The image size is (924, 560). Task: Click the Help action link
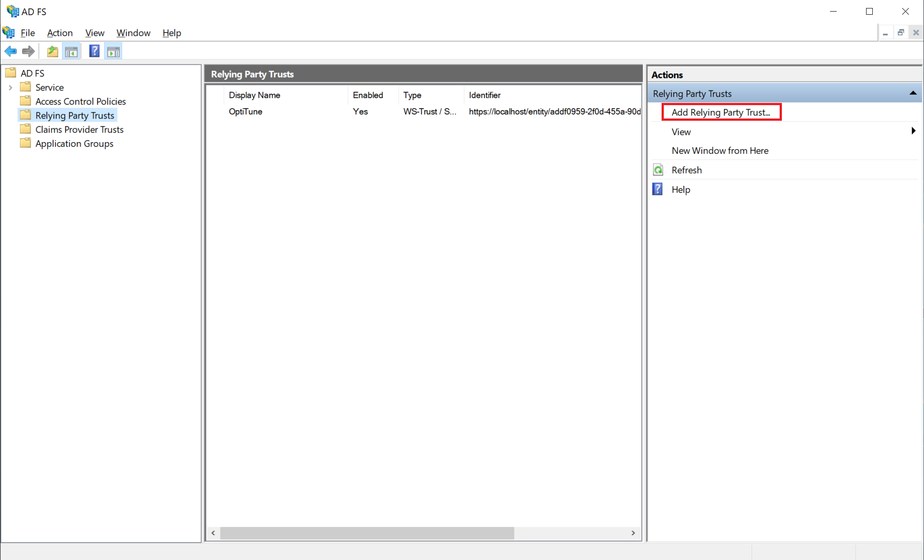(x=681, y=189)
